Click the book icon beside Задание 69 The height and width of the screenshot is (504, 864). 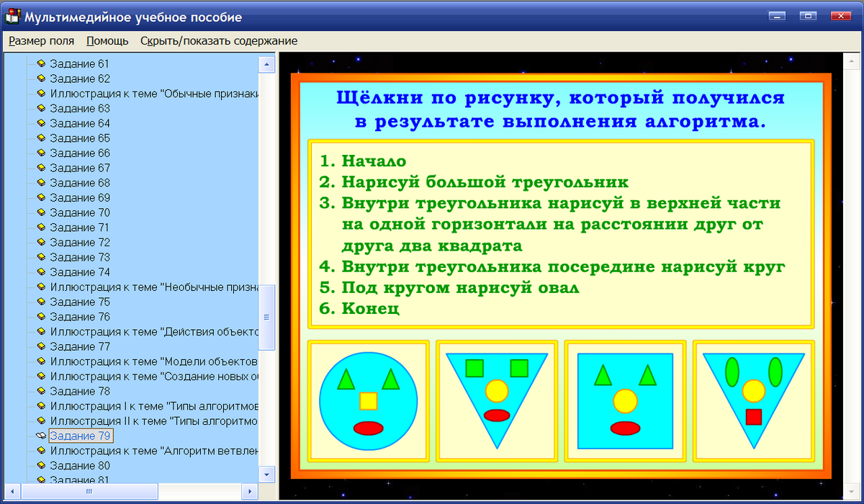point(41,198)
